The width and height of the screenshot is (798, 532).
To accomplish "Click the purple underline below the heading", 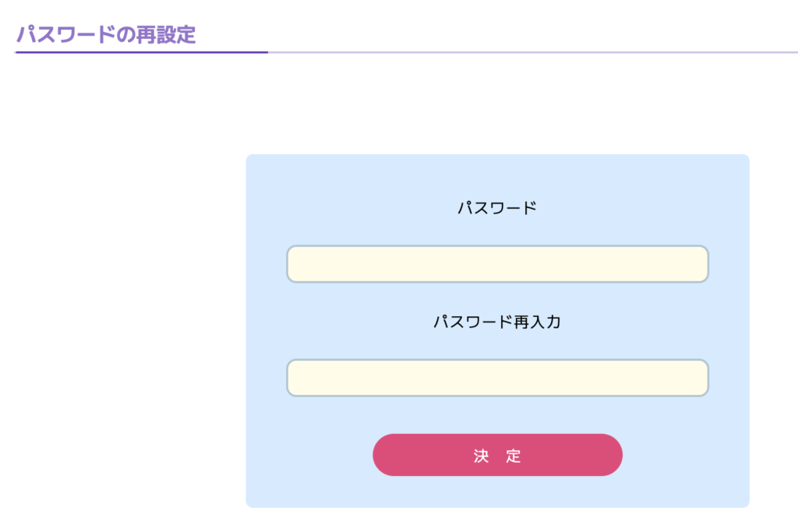I will click(x=142, y=52).
